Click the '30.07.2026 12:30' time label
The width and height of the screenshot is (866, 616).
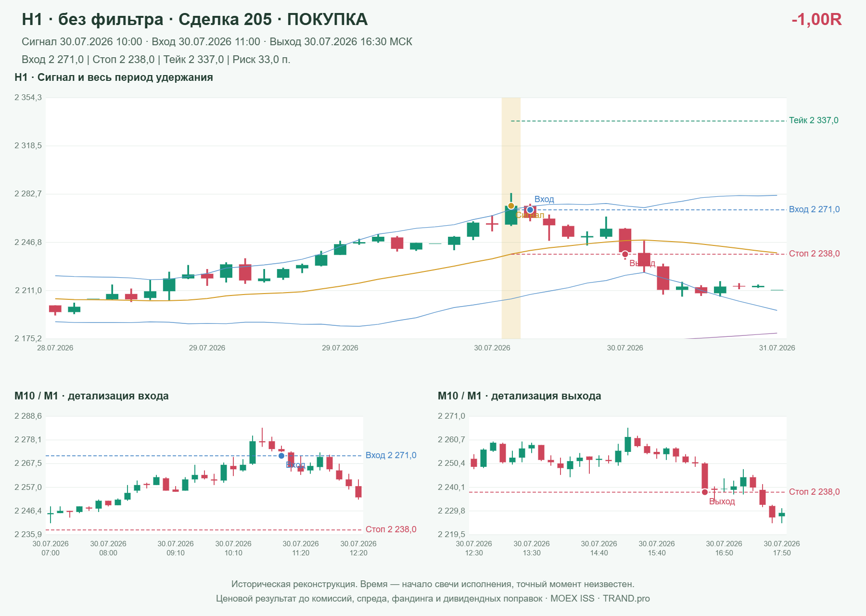coord(474,548)
